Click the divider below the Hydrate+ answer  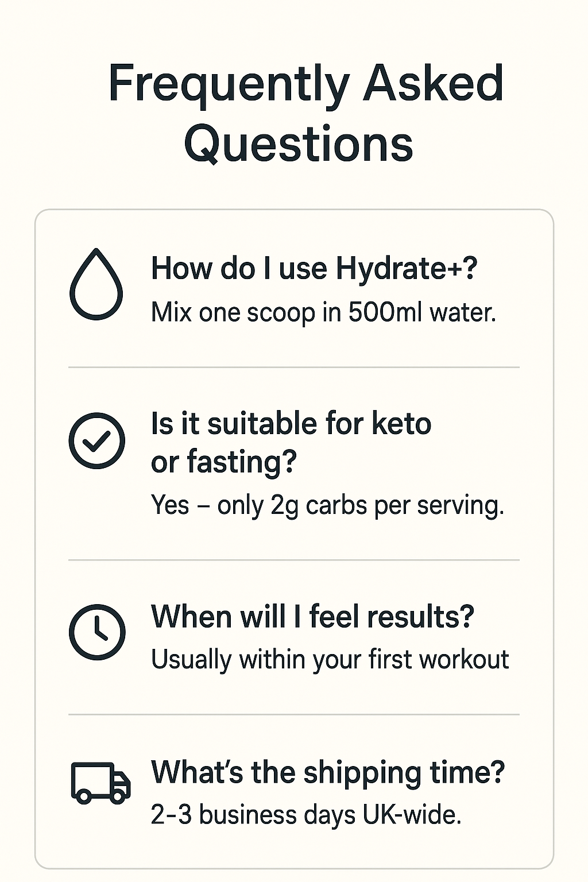point(294,367)
